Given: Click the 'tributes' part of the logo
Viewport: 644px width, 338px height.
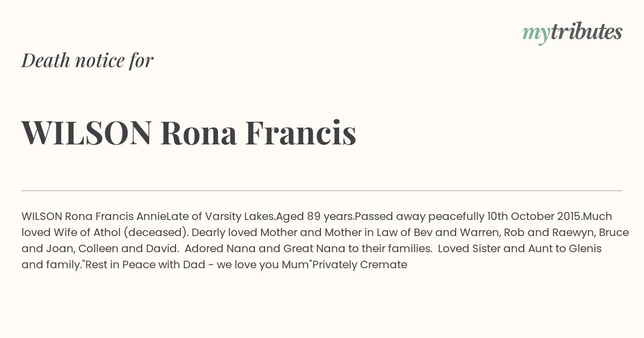Looking at the screenshot, I should (587, 32).
